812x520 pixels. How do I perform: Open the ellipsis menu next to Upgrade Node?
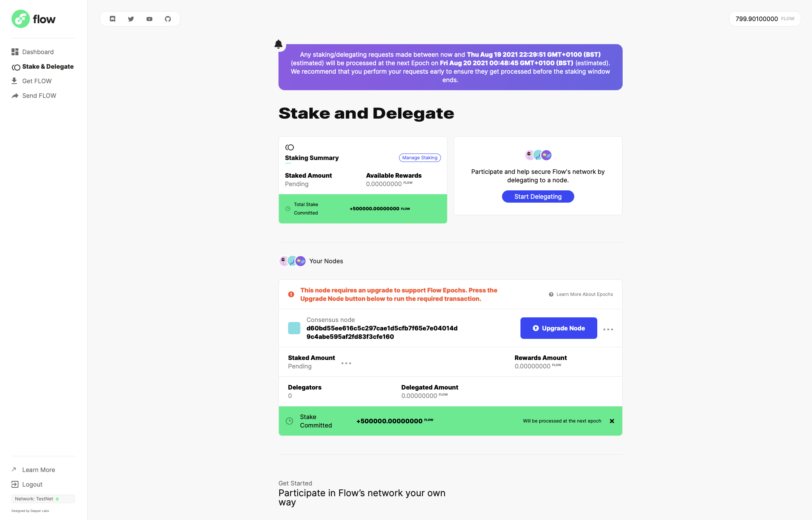tap(608, 329)
